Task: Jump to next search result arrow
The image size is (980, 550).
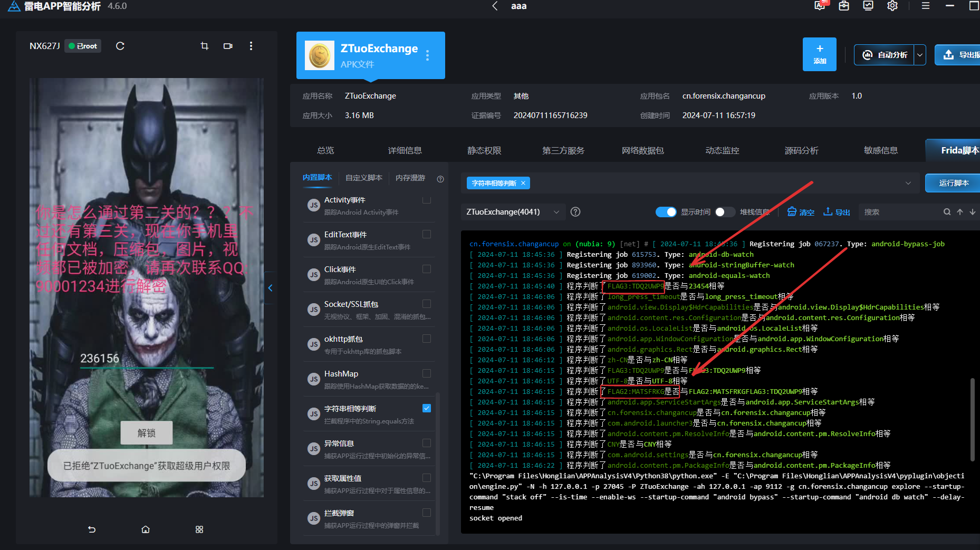Action: coord(973,212)
